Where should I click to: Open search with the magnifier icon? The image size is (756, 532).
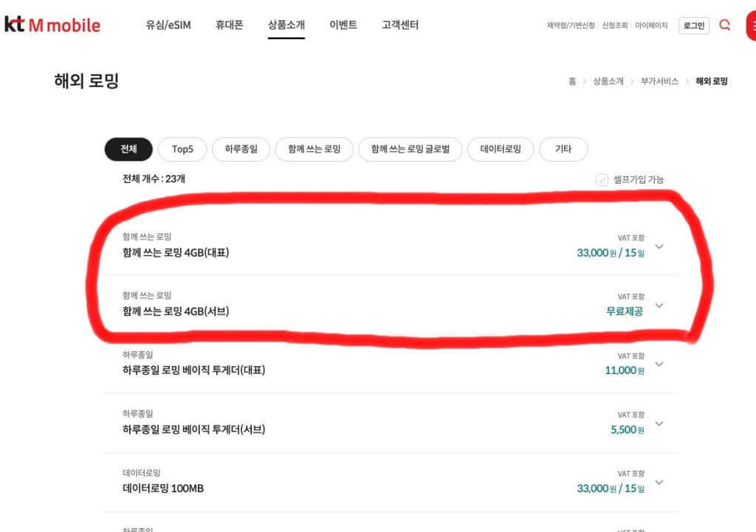[724, 25]
